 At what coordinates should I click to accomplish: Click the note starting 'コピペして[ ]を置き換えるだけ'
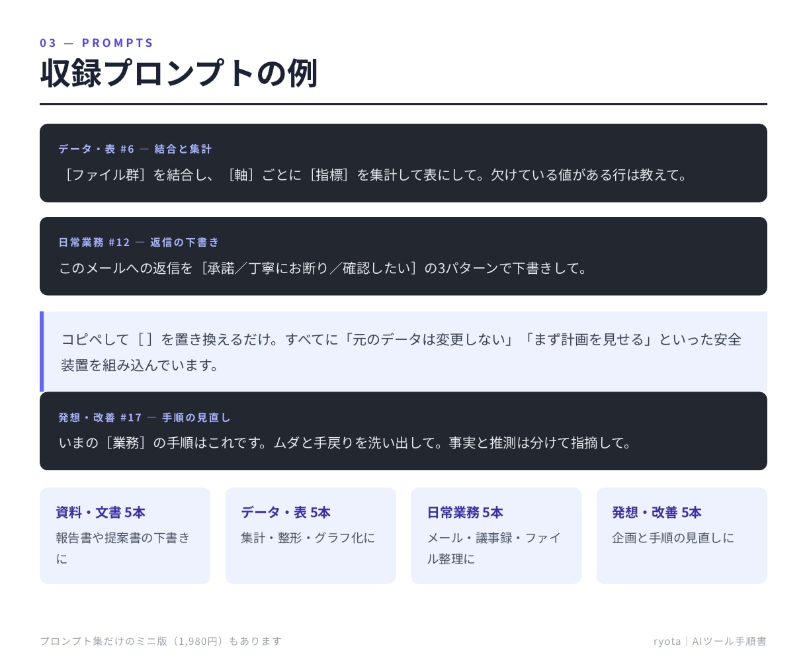pos(402,352)
